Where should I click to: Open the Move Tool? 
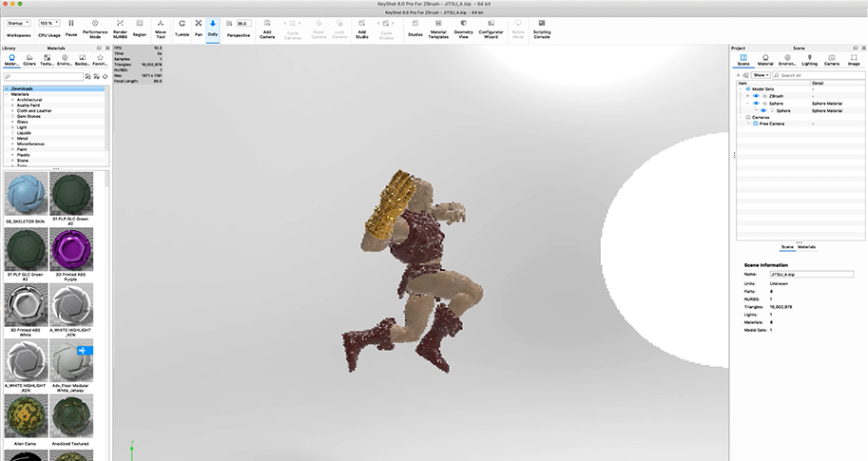161,29
